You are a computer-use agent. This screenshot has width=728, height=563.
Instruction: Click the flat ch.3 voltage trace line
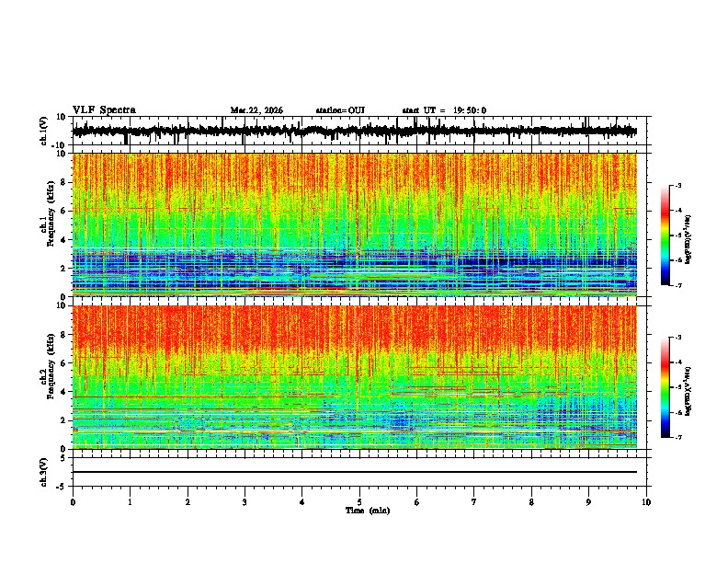click(x=355, y=472)
